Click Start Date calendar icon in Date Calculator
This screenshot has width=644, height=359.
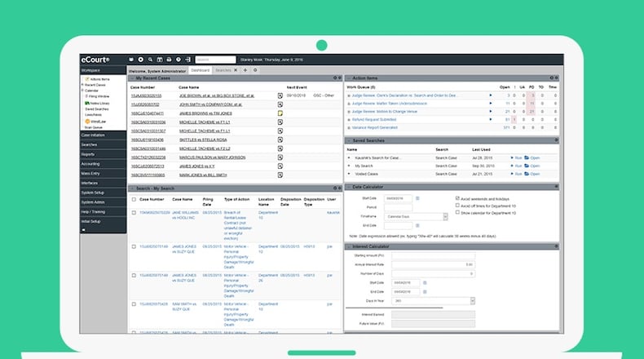[417, 198]
